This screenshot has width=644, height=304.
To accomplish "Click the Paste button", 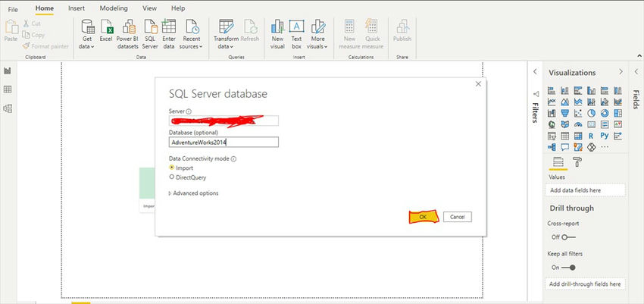I will [x=11, y=31].
